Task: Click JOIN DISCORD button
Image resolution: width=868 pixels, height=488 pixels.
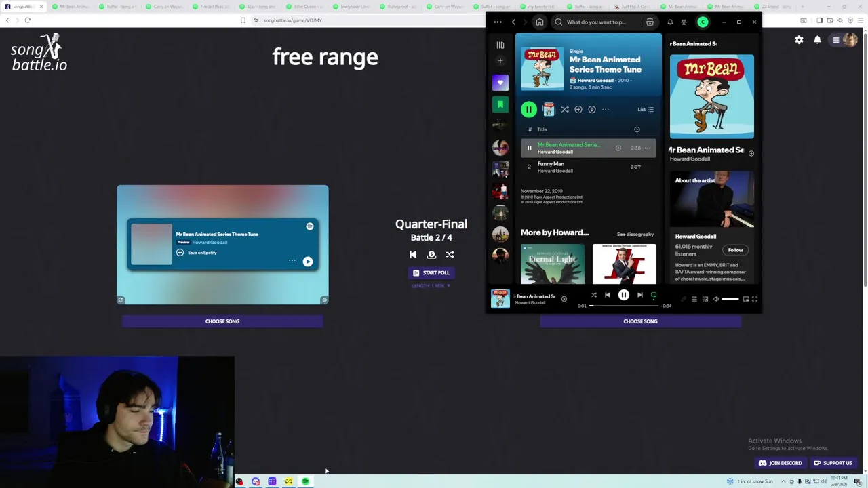Action: tap(781, 463)
